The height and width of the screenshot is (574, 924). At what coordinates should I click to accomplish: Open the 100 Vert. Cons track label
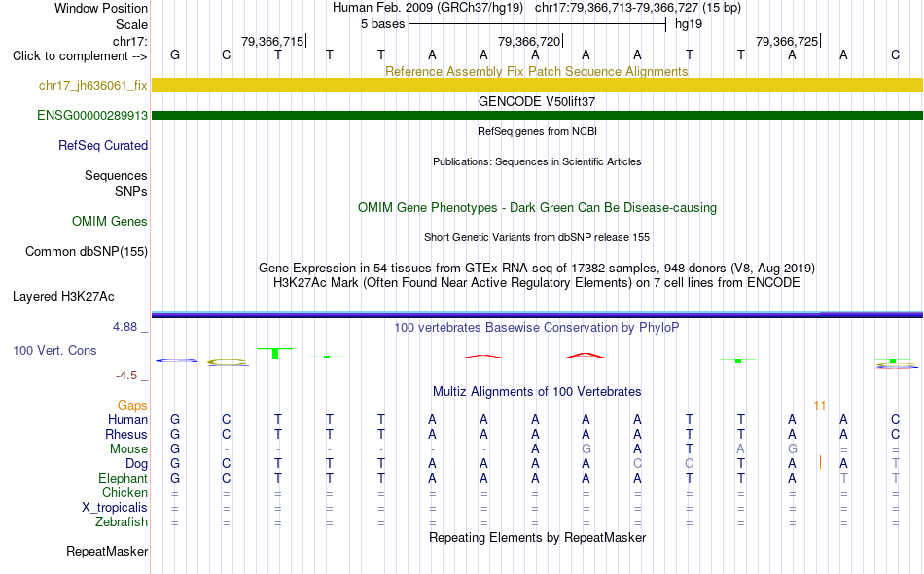point(54,351)
